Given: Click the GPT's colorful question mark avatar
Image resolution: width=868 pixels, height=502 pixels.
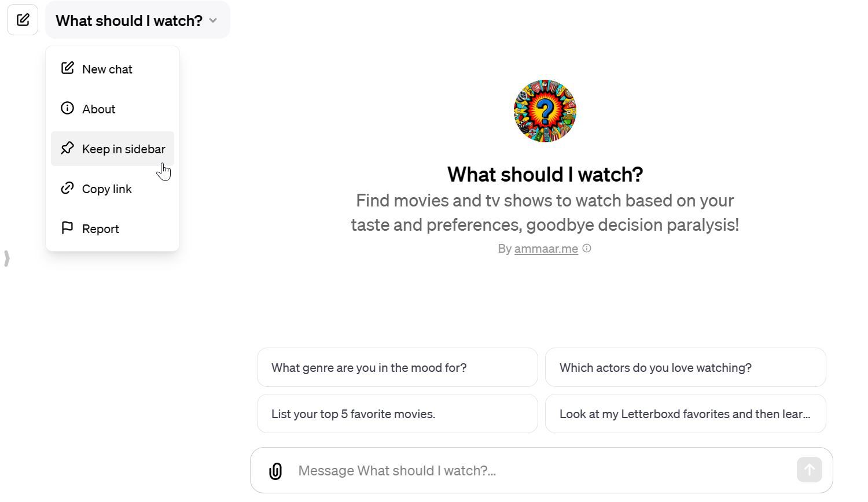Looking at the screenshot, I should coord(545,111).
